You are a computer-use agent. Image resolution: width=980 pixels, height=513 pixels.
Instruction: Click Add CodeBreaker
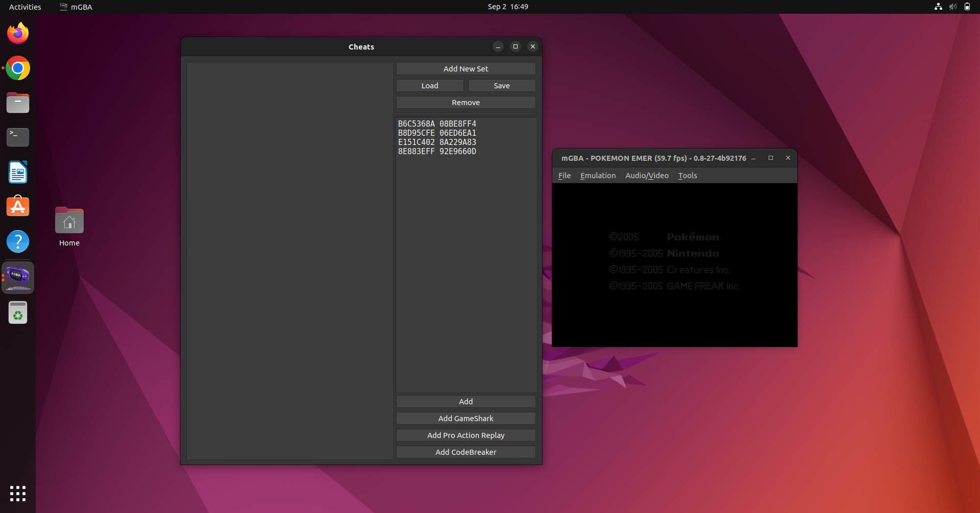[x=465, y=452]
